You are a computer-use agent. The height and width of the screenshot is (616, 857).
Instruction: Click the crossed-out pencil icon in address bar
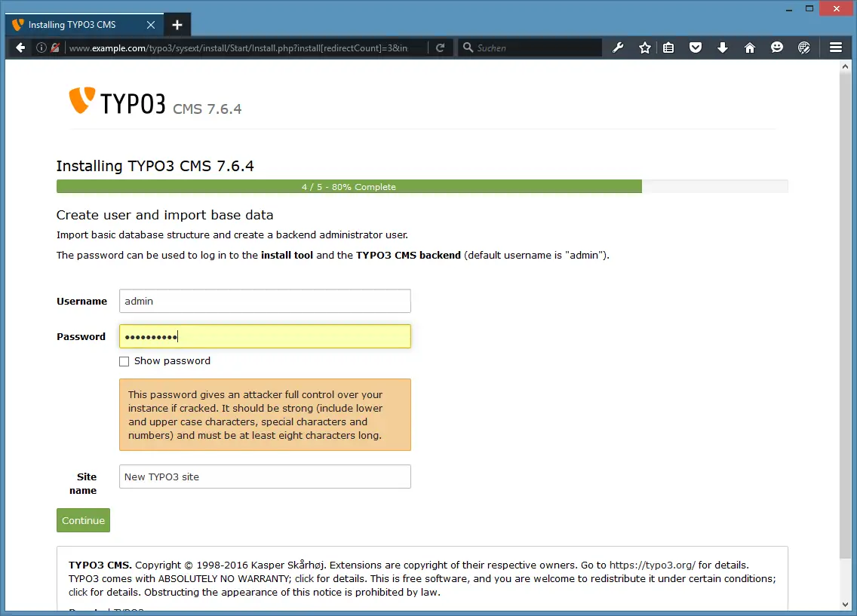click(54, 48)
